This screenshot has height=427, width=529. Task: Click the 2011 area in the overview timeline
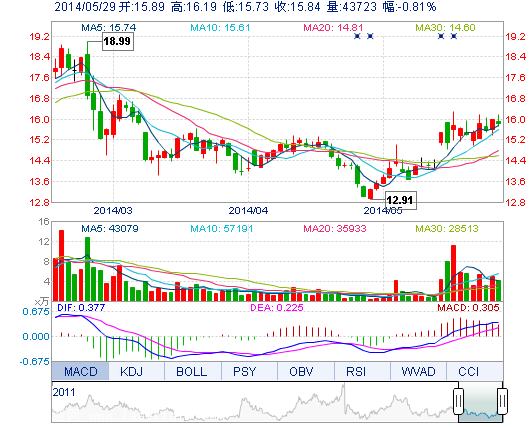64,392
